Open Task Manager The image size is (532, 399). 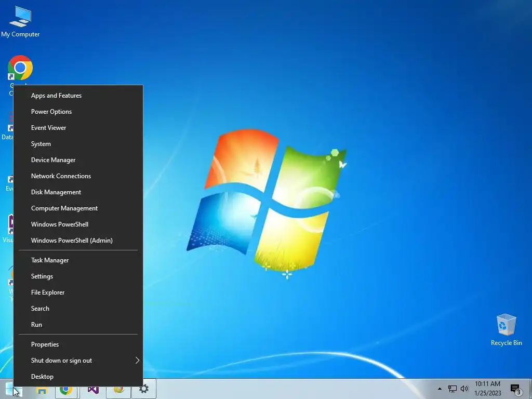click(x=78, y=260)
